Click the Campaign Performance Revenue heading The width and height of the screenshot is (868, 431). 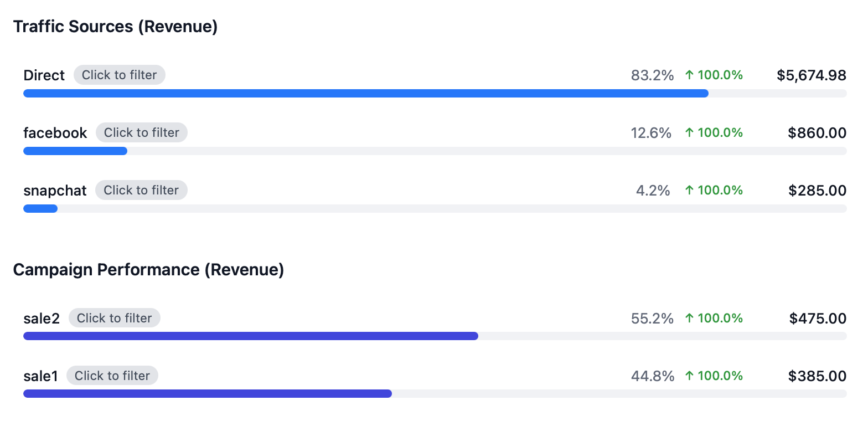pyautogui.click(x=148, y=270)
